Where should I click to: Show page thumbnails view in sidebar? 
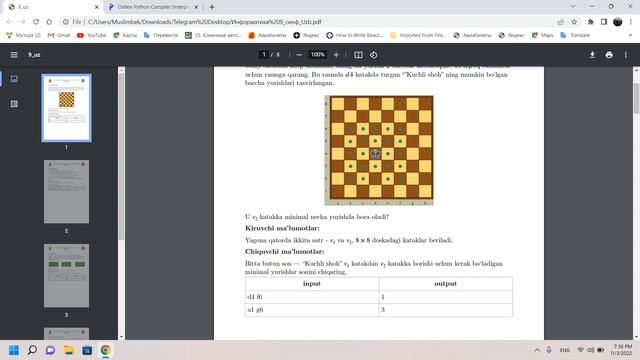coord(14,79)
